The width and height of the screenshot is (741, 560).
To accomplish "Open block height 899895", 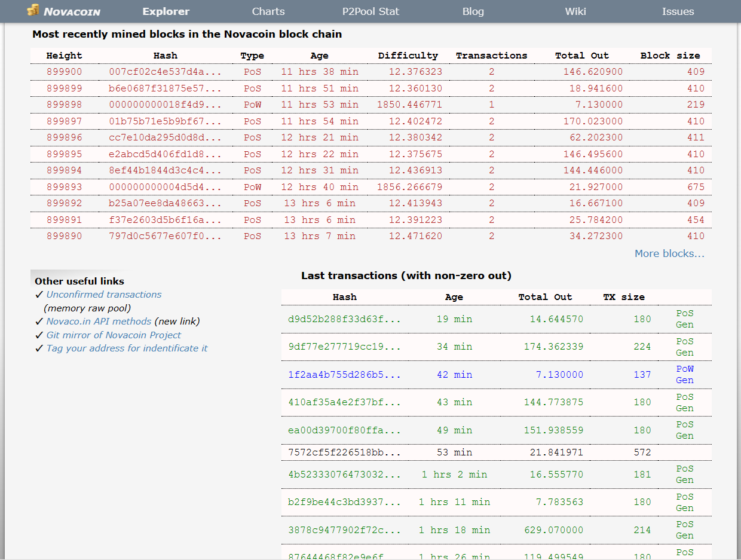I will tap(64, 154).
